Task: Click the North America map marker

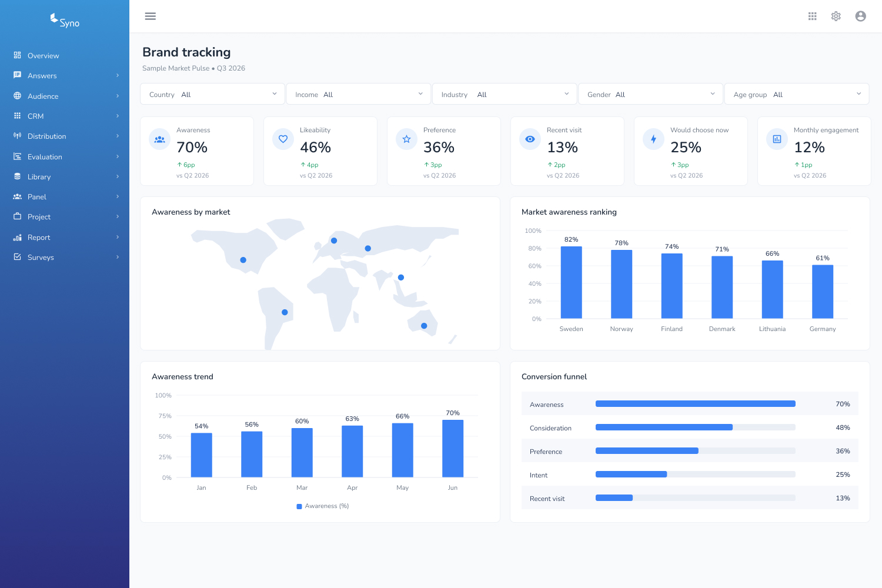Action: (243, 260)
